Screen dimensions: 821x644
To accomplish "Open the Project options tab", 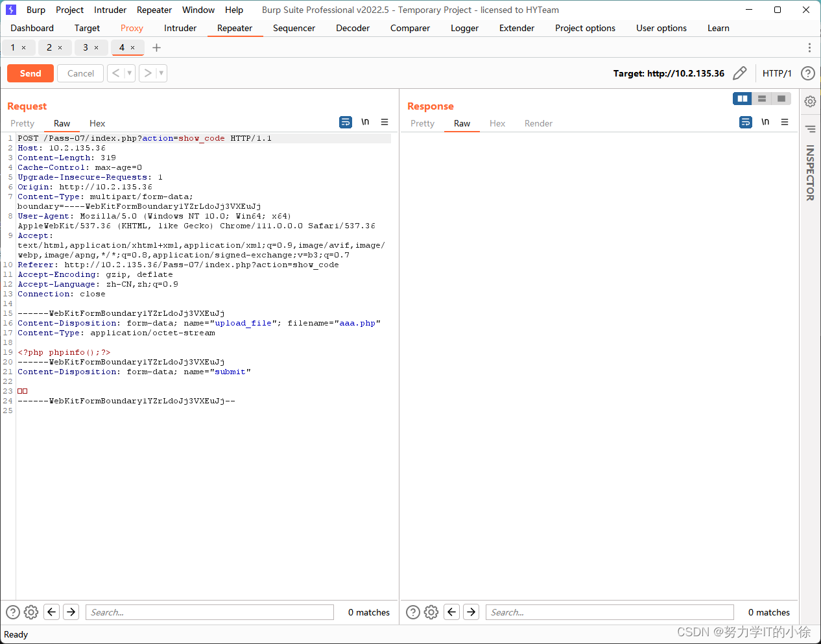I will coord(585,28).
